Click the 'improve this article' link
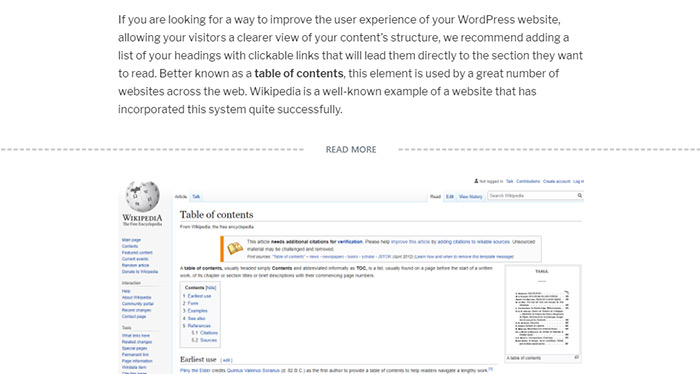Screen dimensions: 700x374 pyautogui.click(x=410, y=241)
